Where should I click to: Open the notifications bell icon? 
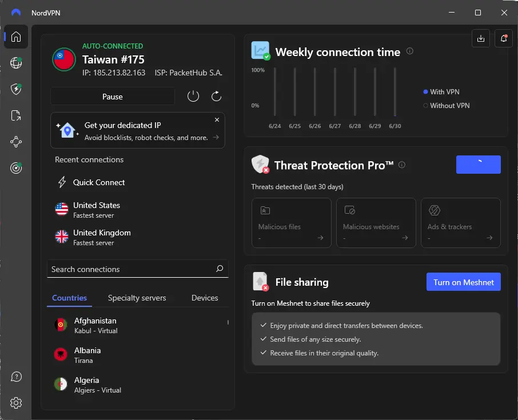504,38
